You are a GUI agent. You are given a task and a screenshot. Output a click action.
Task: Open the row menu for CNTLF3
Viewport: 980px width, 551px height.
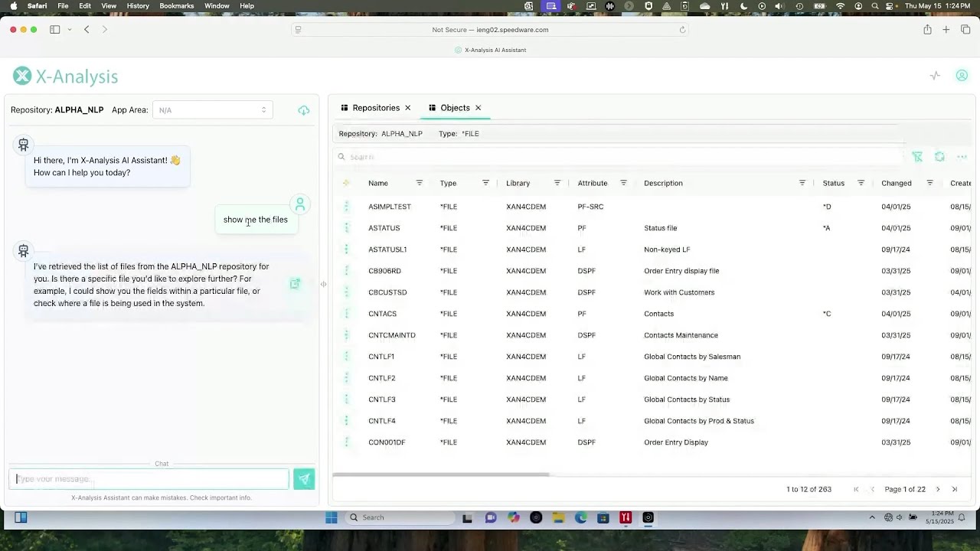tap(346, 399)
